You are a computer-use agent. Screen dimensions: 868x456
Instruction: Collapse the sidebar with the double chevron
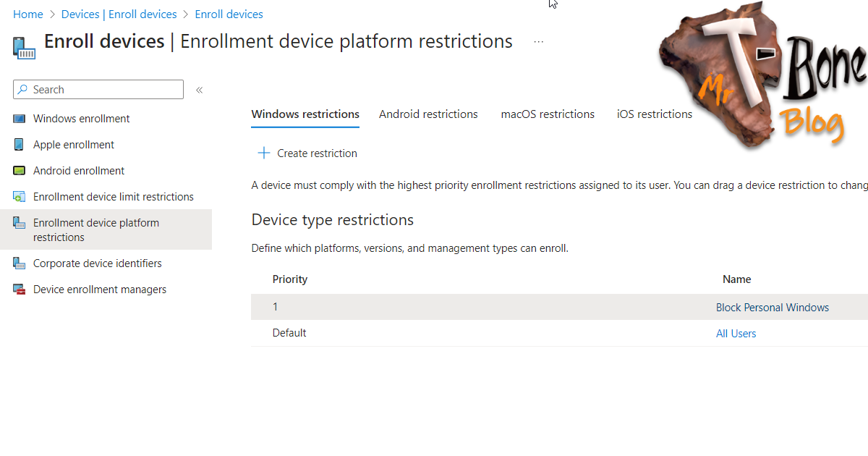tap(199, 90)
